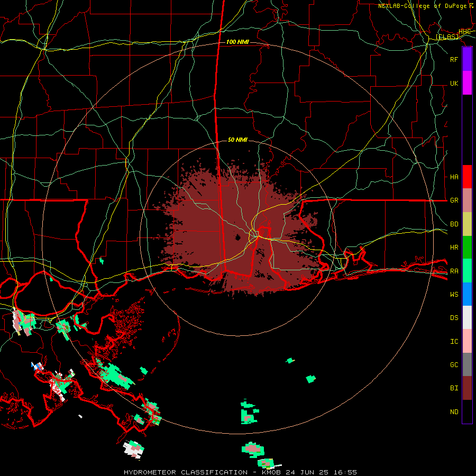Click the white DS legend swatch
Viewport: 476px width, 476px height.
point(467,317)
